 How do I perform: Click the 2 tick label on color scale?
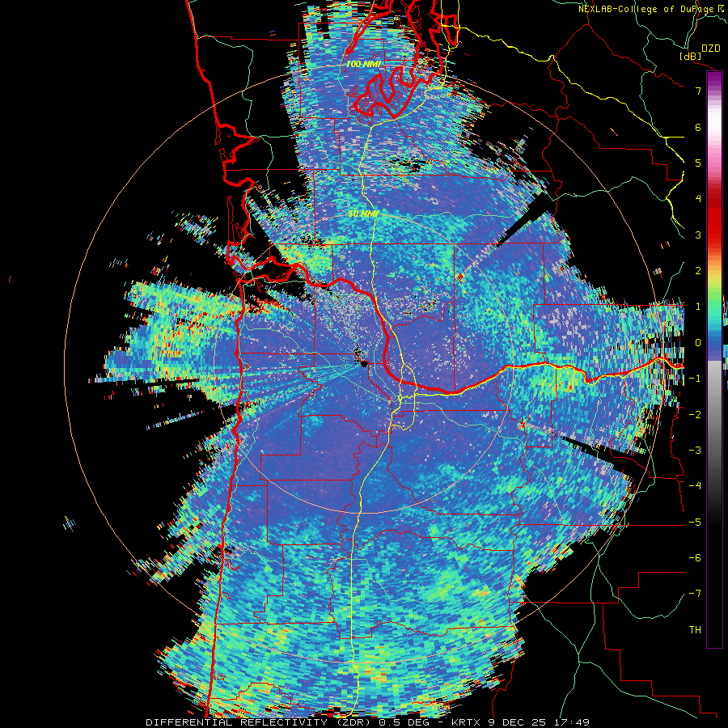698,271
